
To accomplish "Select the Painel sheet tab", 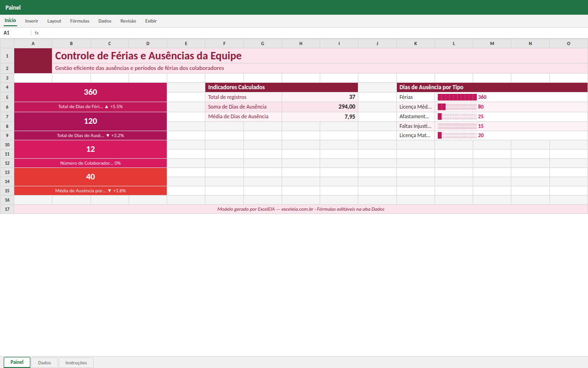I will 17,362.
